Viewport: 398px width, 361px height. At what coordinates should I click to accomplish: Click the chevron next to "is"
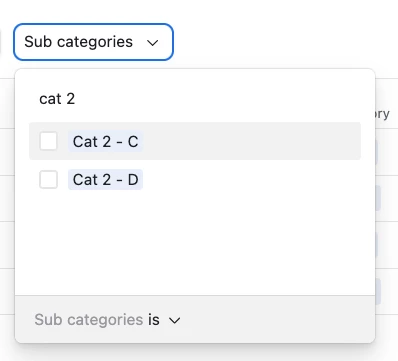tap(175, 321)
